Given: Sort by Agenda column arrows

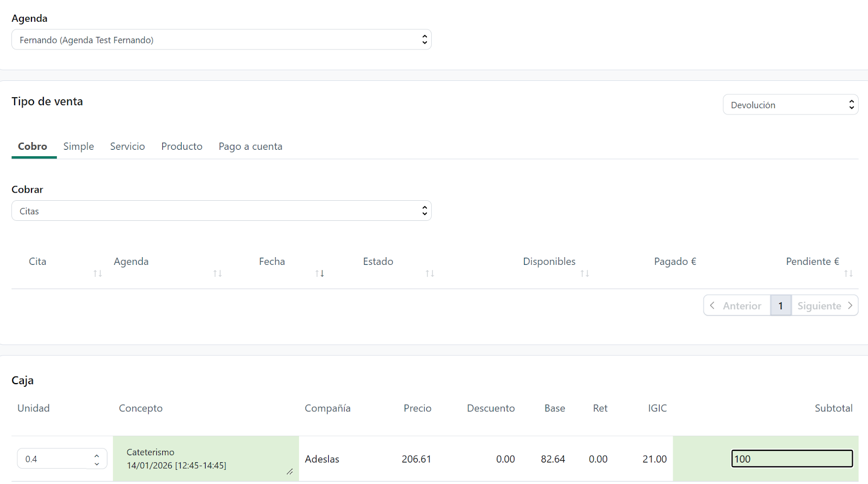Looking at the screenshot, I should 218,273.
